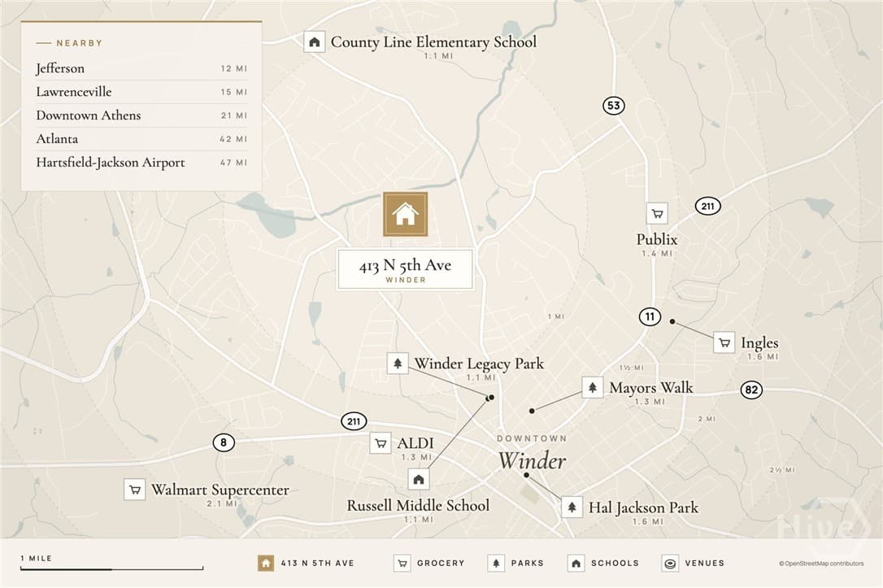
Task: Click the route 211 shield near Publix
Action: [708, 206]
